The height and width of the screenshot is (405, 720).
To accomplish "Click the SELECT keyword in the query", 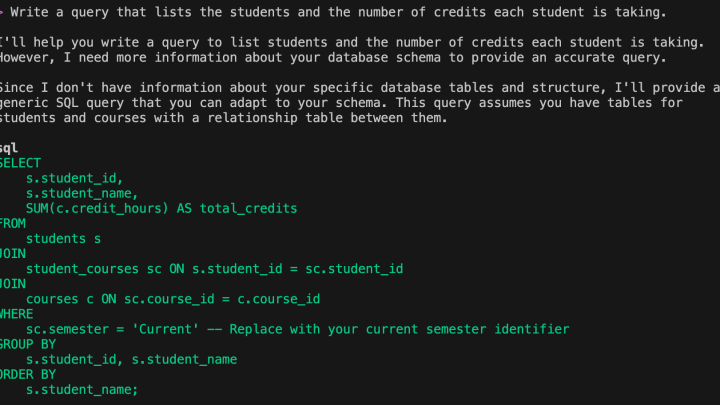I will [20, 163].
